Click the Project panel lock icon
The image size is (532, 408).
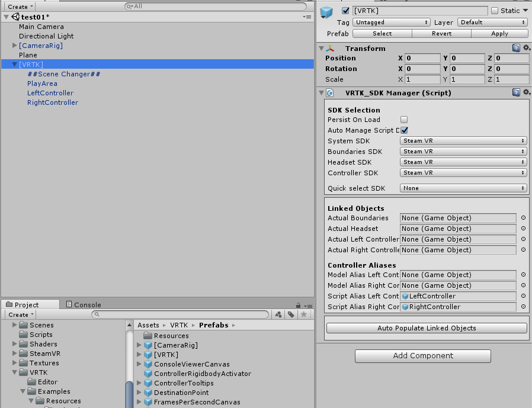click(298, 305)
